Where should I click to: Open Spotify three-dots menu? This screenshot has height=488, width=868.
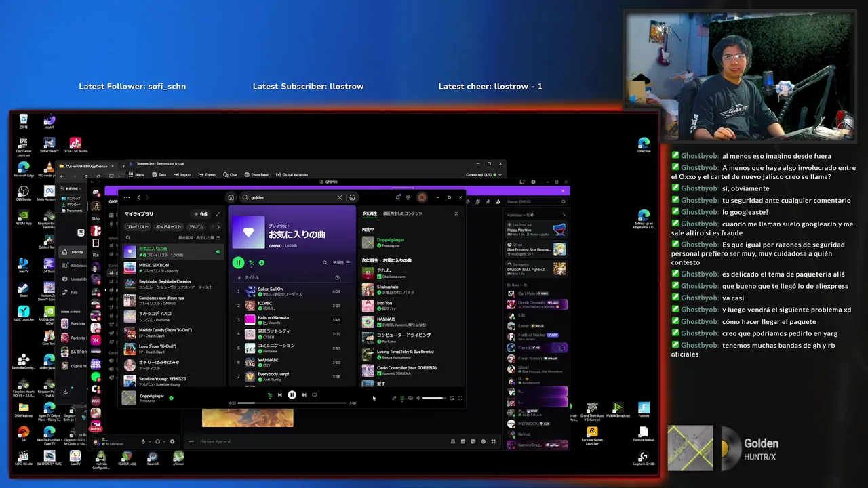pos(127,197)
